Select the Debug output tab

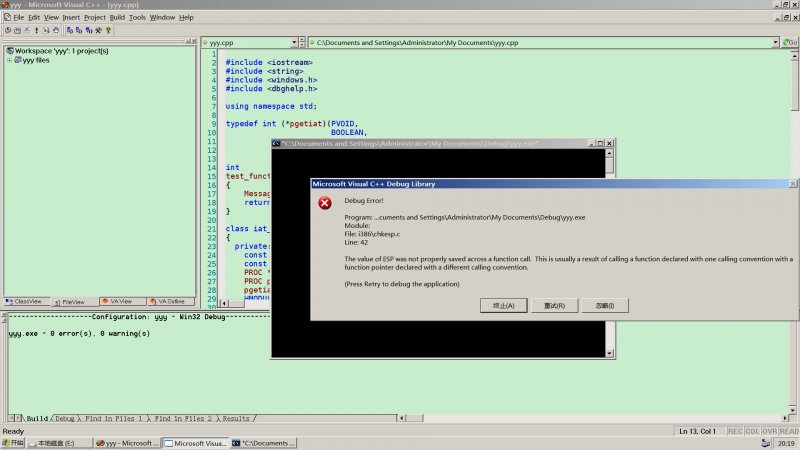(65, 418)
